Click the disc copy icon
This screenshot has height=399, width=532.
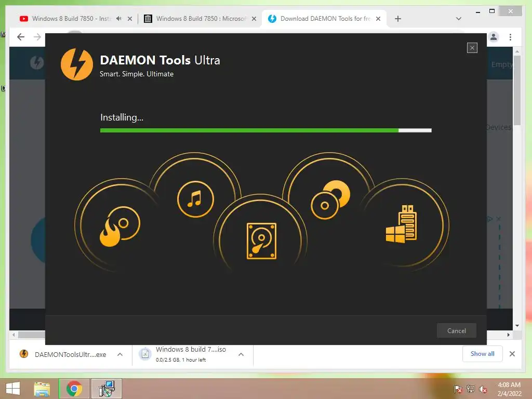click(x=330, y=199)
